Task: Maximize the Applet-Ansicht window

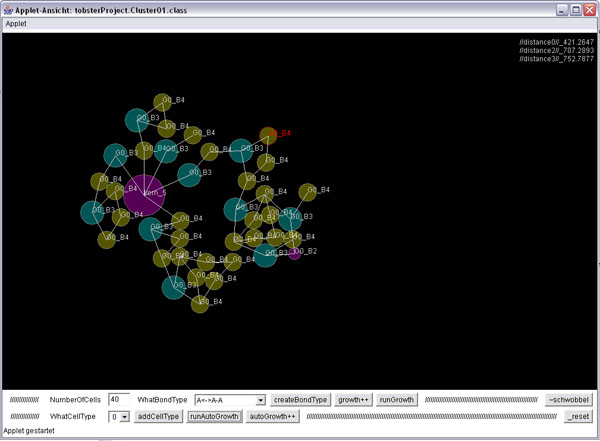Action: (576, 10)
